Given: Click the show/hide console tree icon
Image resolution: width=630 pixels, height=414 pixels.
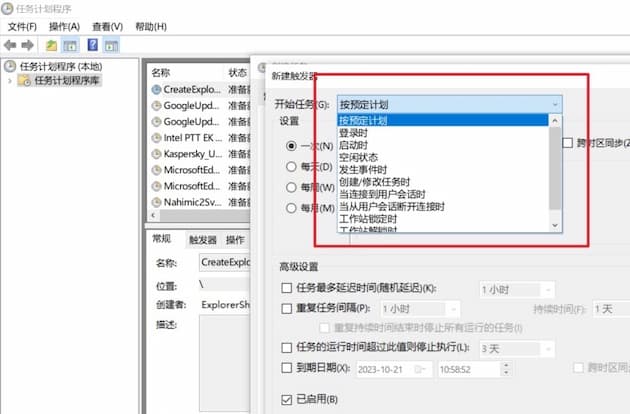Looking at the screenshot, I should [71, 45].
